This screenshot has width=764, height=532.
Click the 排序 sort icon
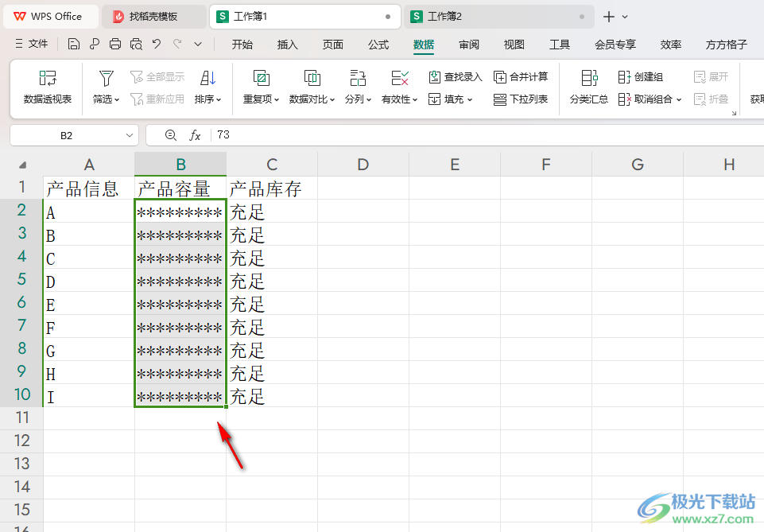(x=208, y=78)
